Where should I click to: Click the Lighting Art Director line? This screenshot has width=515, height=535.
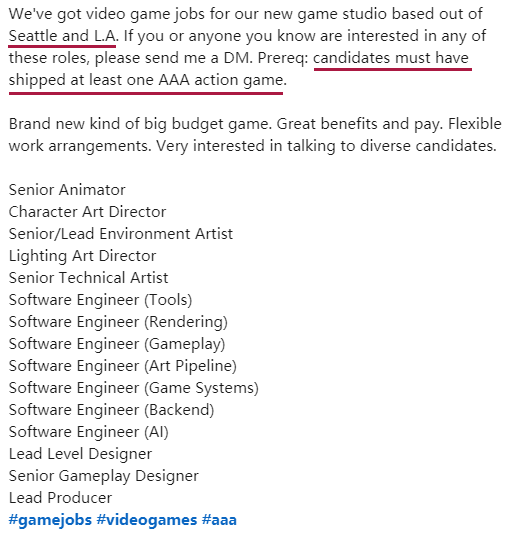(x=82, y=256)
